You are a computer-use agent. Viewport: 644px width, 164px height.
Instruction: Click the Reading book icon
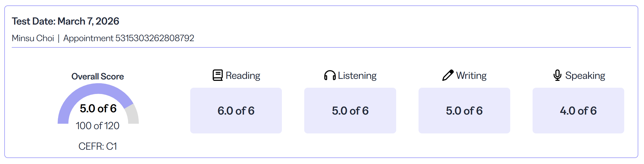coord(218,75)
